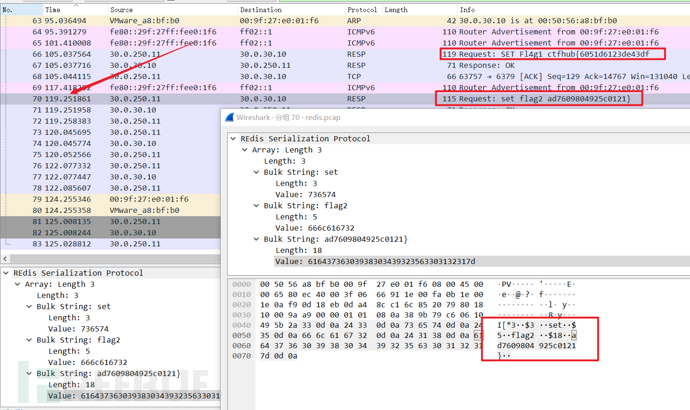Sort packets by the Time column header
This screenshot has height=410, width=690.
click(x=52, y=10)
